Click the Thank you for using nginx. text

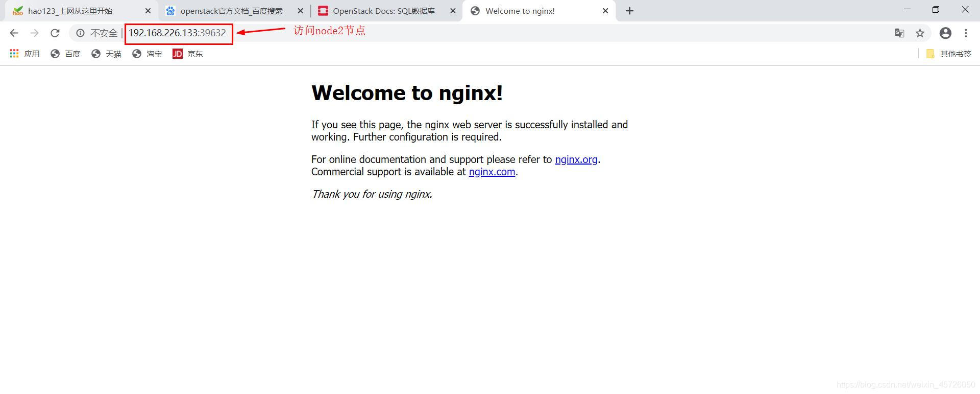pos(372,194)
